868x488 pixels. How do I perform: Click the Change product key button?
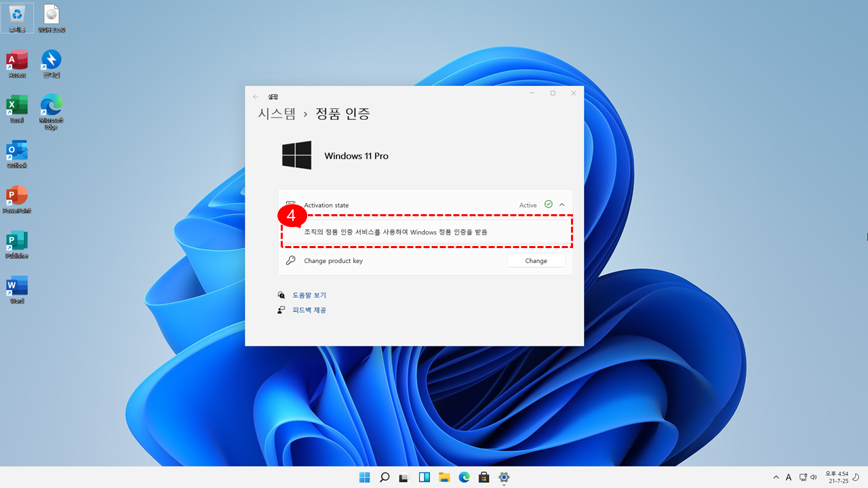click(x=536, y=260)
